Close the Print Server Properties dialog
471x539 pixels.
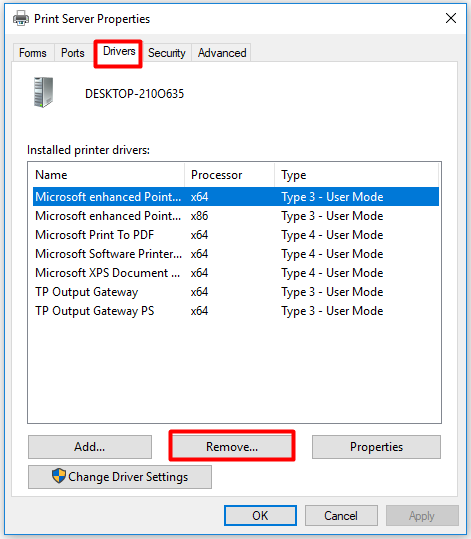pyautogui.click(x=451, y=18)
